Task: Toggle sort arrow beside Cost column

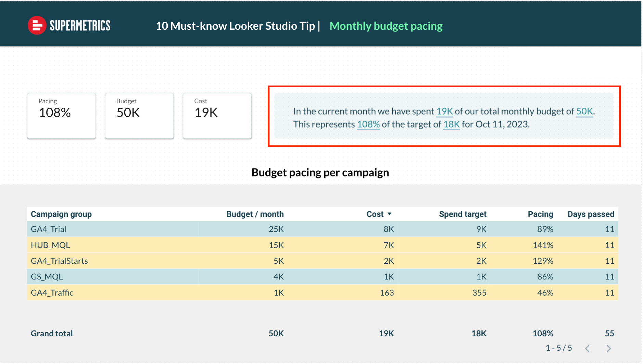Action: click(389, 214)
